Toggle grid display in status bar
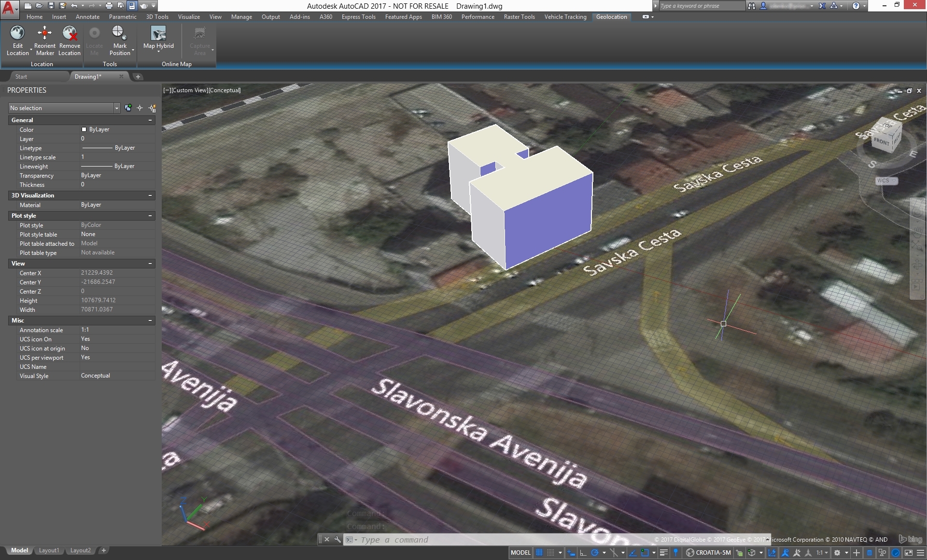927x560 pixels. (x=539, y=553)
